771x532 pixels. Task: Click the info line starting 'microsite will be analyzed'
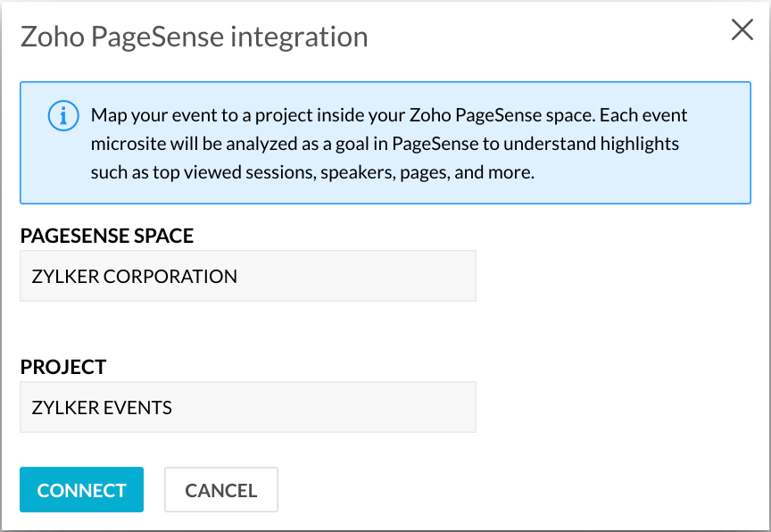tap(385, 144)
